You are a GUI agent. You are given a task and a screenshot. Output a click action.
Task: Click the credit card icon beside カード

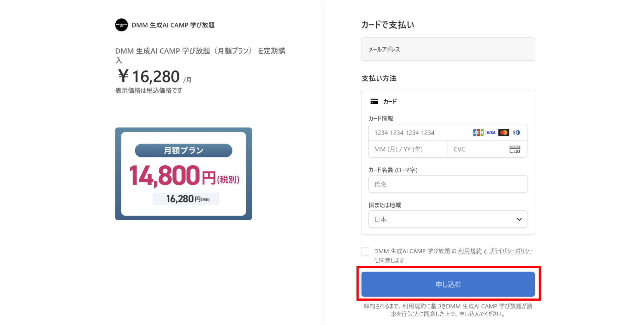pyautogui.click(x=374, y=102)
